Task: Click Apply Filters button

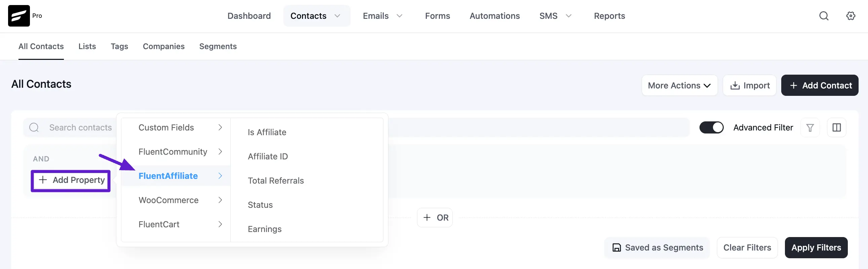Action: (816, 247)
